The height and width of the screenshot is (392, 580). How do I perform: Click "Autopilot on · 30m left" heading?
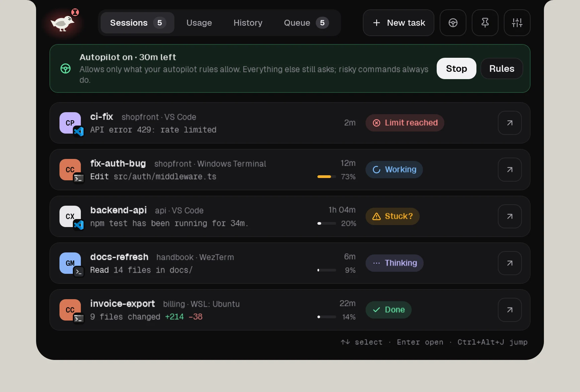[x=128, y=57]
